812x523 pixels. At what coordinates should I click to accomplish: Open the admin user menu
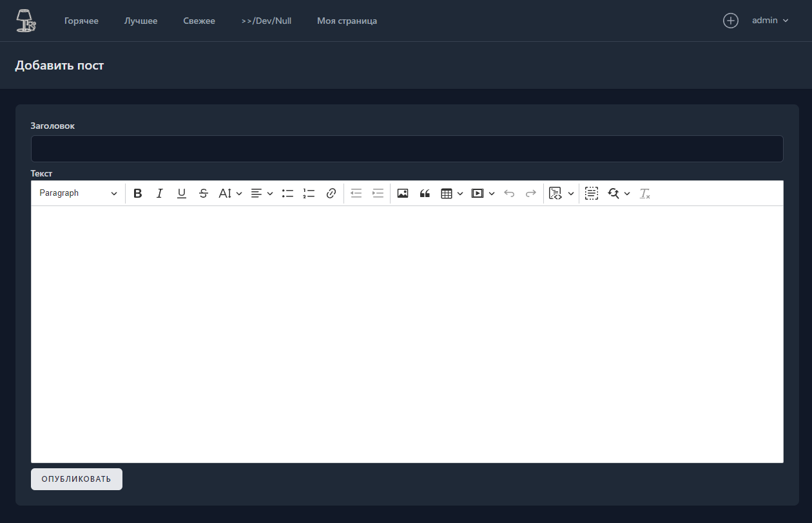tap(770, 21)
